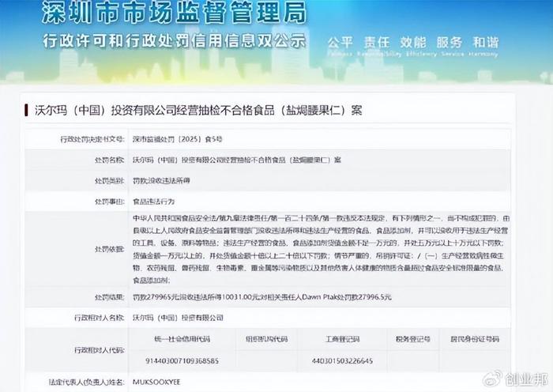Click the 深圳市市场监督管理局 header title
The width and height of the screenshot is (553, 392).
[x=174, y=13]
